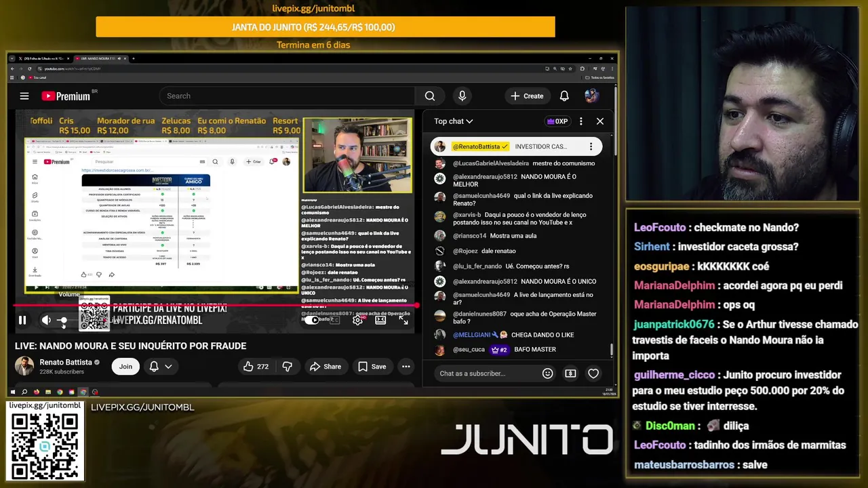The image size is (868, 488).
Task: Close the X browser tab
Action: [67, 59]
